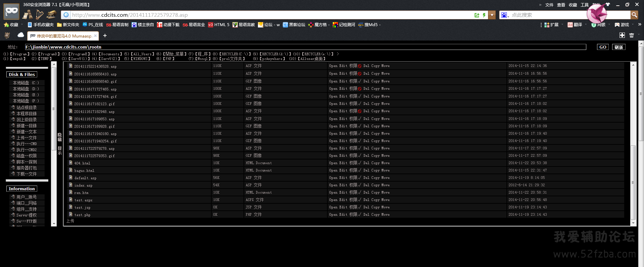Click the site info icon in the address bar
This screenshot has height=267, width=644.
(66, 15)
